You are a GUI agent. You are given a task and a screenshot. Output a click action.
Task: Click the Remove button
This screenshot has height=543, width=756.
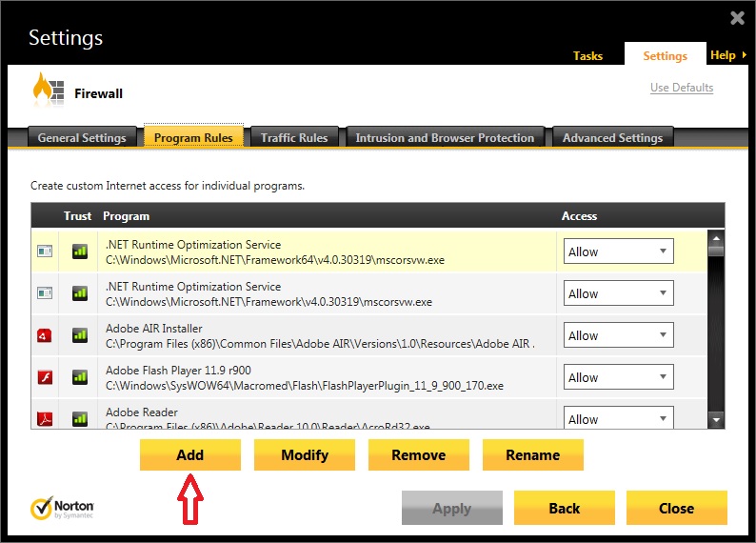tap(419, 454)
